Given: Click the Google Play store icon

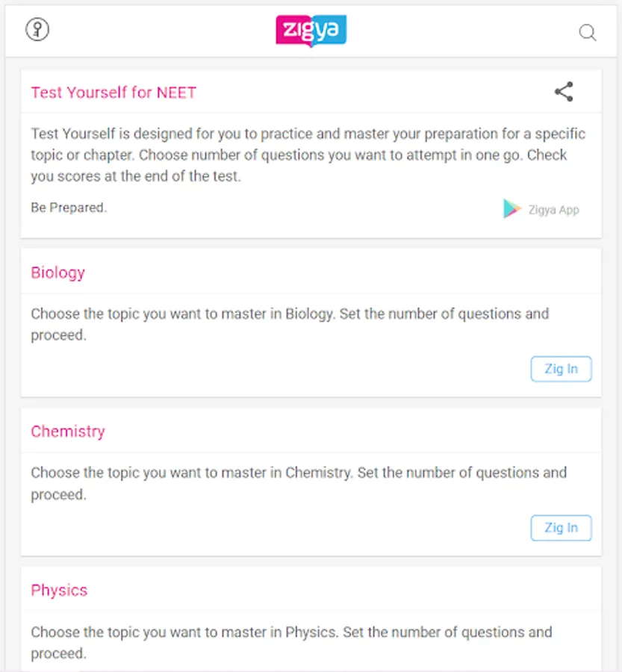Looking at the screenshot, I should (x=512, y=209).
